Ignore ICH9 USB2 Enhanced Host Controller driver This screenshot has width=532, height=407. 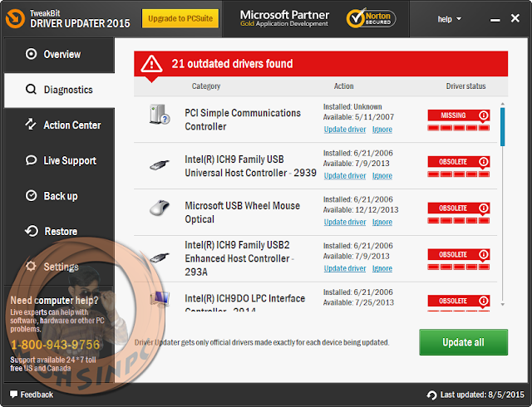(x=382, y=268)
